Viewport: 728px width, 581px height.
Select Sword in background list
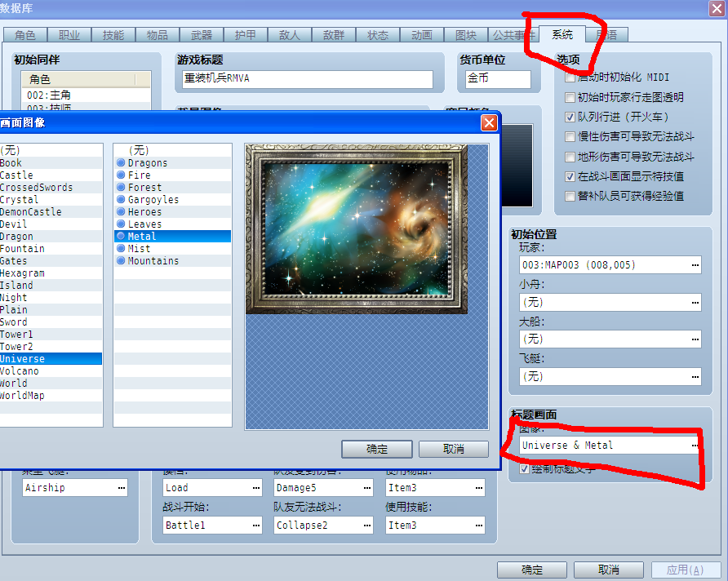tap(51, 322)
